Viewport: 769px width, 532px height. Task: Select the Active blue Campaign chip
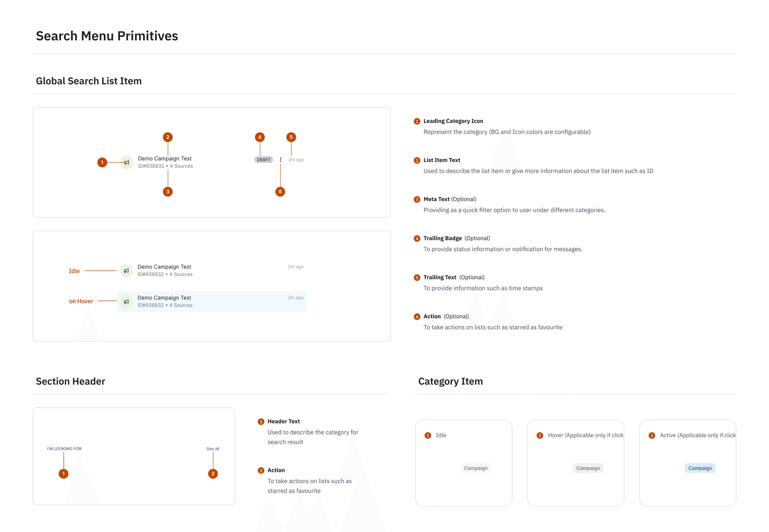(700, 468)
